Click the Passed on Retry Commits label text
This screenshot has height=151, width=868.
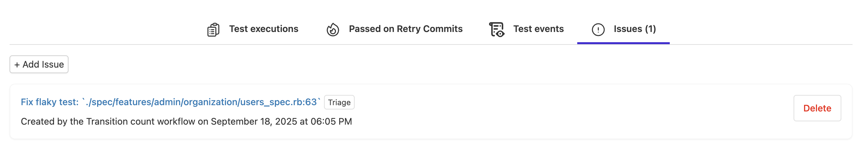[x=405, y=29]
